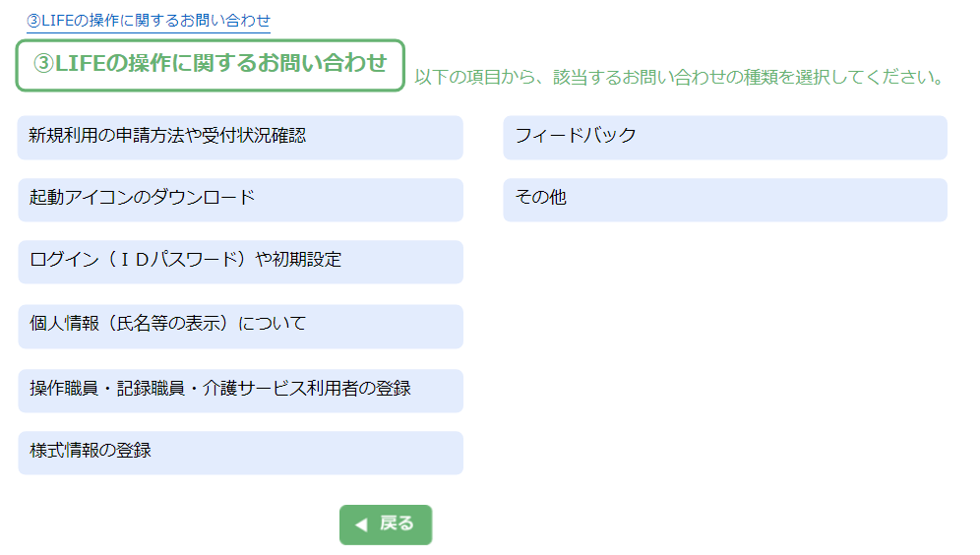Viewport: 980px width, 555px height.
Task: Choose 起動アイコンのダウンロード option
Action: pyautogui.click(x=240, y=199)
